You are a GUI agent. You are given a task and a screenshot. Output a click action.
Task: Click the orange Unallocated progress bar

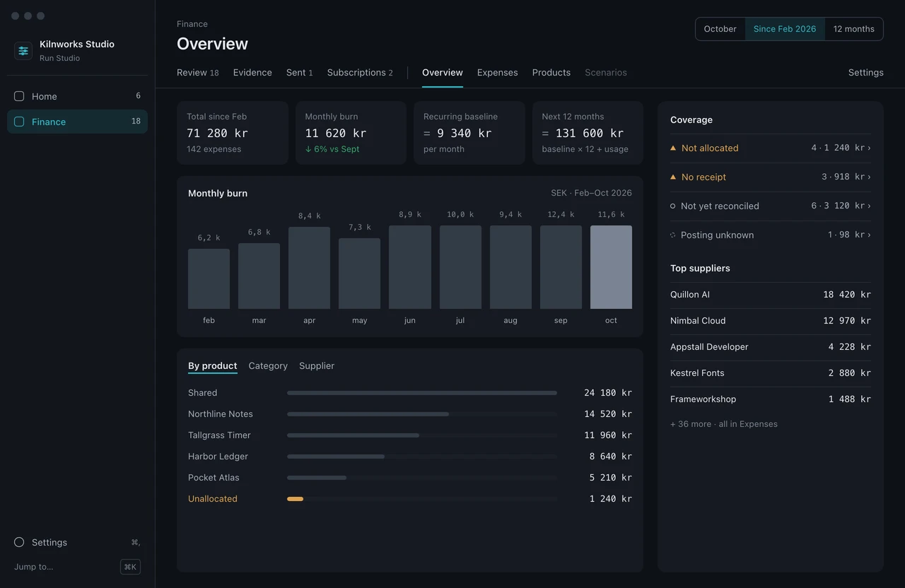[x=295, y=499]
